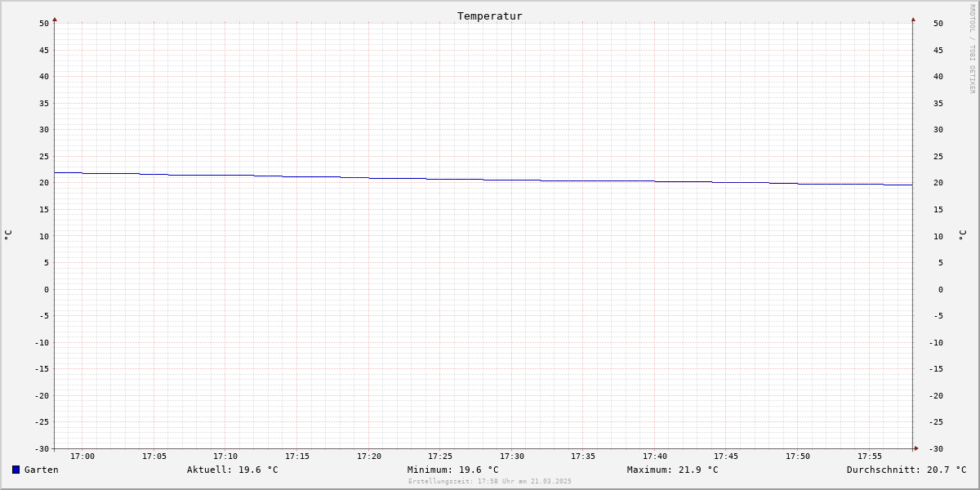Click the left axis -30 label
The image size is (980, 490).
[x=42, y=448]
